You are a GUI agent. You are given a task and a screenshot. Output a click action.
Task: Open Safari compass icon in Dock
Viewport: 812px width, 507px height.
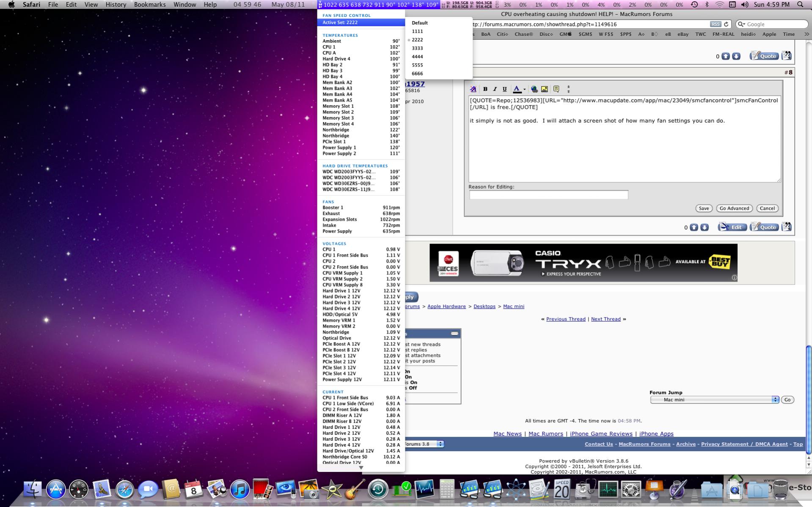[125, 489]
